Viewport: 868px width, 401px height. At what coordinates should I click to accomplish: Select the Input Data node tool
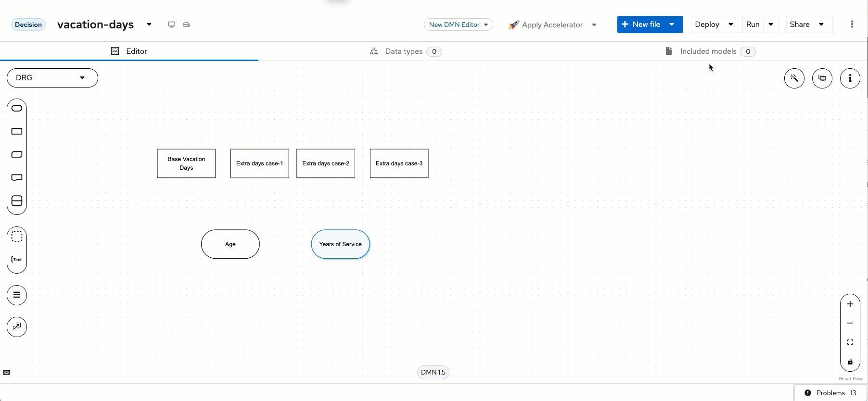17,108
